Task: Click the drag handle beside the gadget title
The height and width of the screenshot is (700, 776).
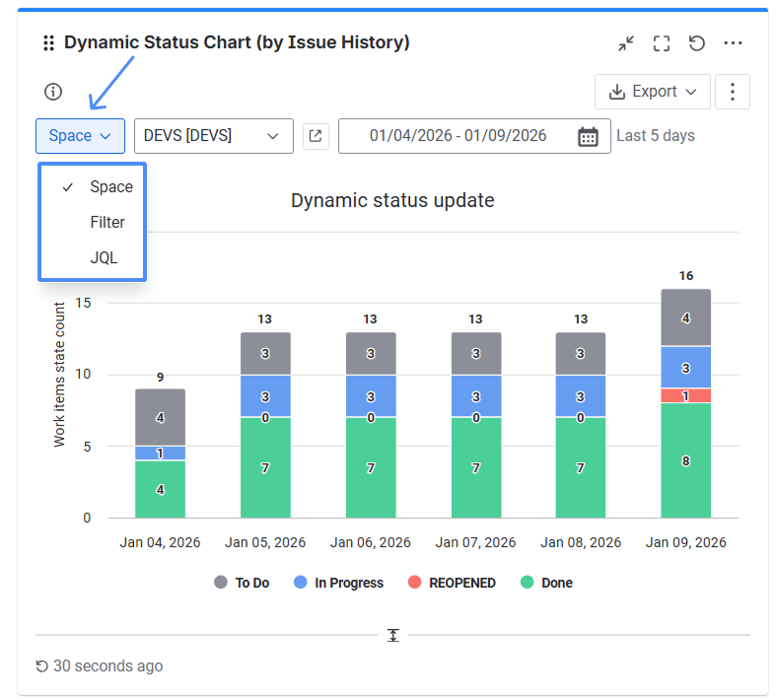Action: (48, 43)
